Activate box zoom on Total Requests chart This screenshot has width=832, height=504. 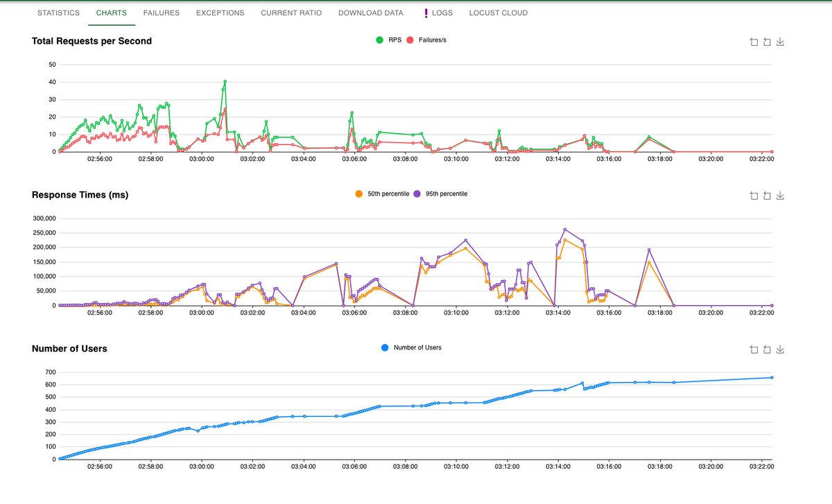click(754, 42)
